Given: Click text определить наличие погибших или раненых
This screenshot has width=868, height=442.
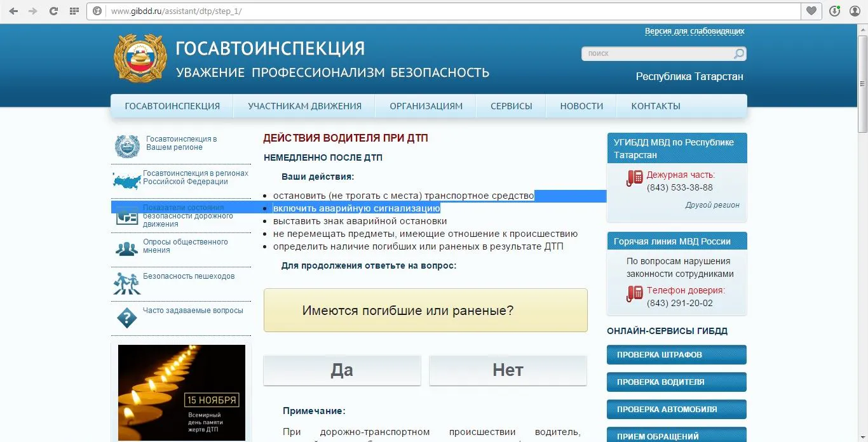Looking at the screenshot, I should point(418,246).
